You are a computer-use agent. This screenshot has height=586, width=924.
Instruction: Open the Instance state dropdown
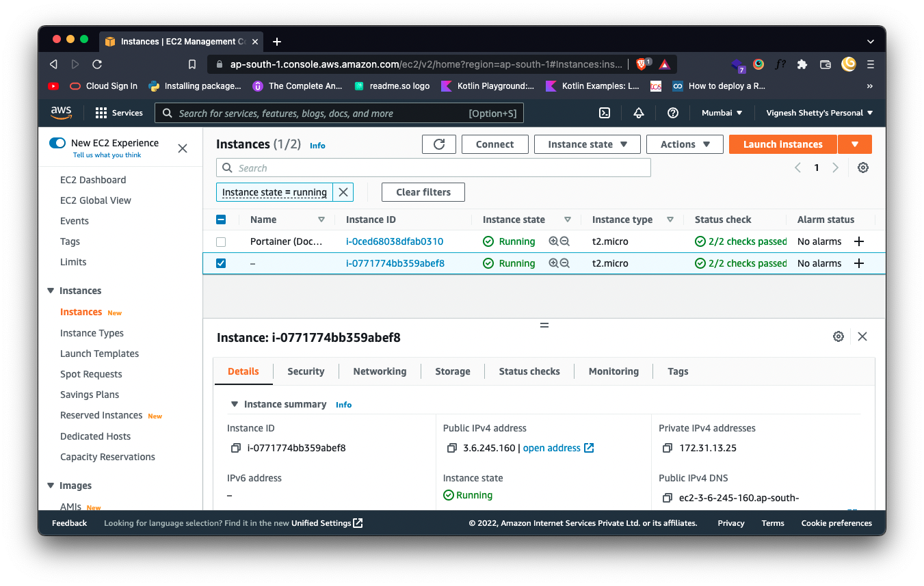click(x=588, y=144)
